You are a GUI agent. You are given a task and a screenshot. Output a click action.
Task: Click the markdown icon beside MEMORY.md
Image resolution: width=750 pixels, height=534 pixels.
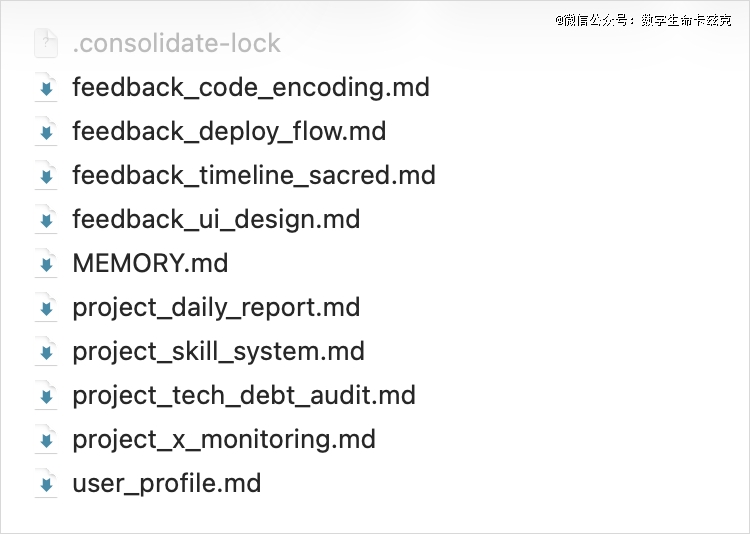coord(45,264)
